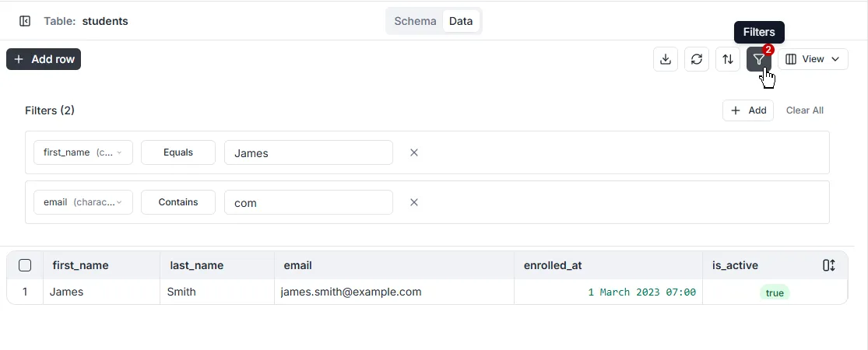Remove the email filter with X

(x=414, y=202)
